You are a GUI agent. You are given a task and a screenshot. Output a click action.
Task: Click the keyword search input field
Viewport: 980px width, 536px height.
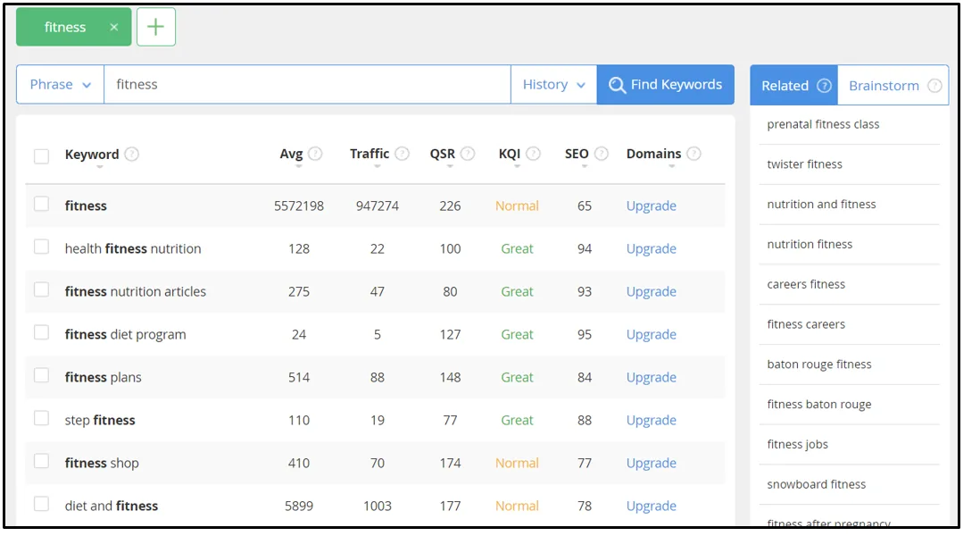point(306,85)
